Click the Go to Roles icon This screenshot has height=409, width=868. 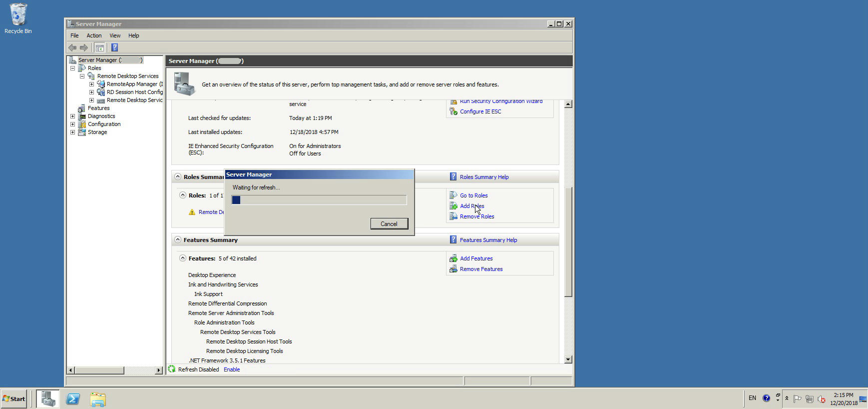click(x=453, y=195)
